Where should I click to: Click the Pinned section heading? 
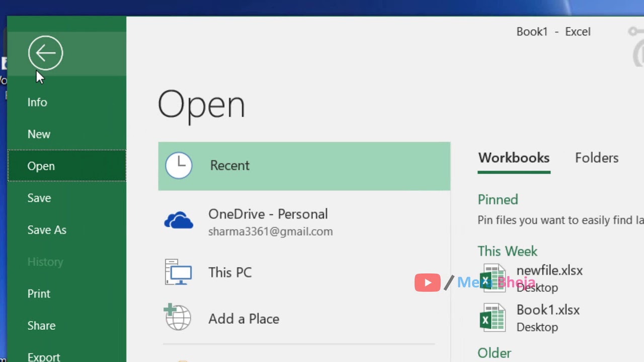[498, 200]
